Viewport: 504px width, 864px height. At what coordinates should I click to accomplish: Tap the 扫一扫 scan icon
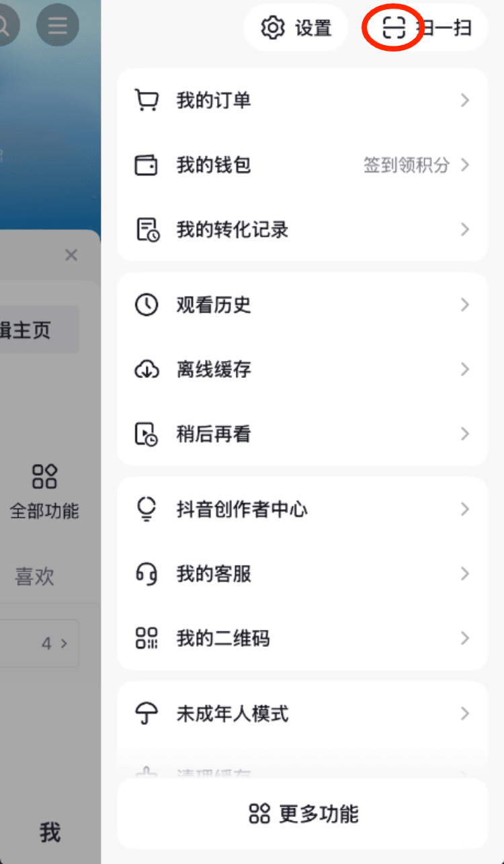392,28
